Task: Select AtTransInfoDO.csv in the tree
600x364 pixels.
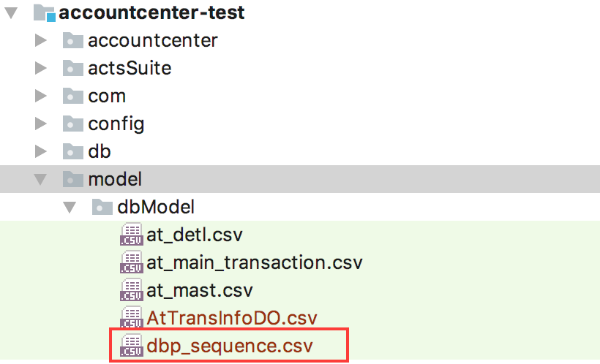Action: pyautogui.click(x=232, y=318)
